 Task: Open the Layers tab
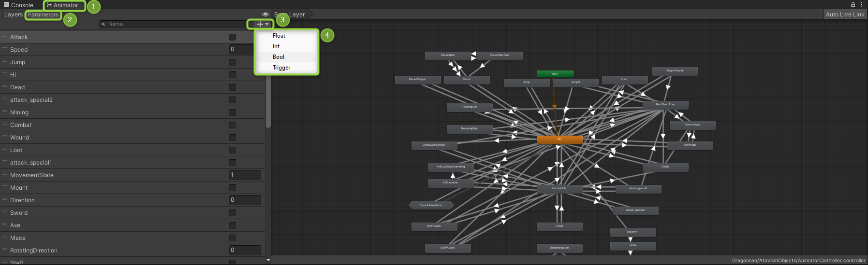(13, 14)
